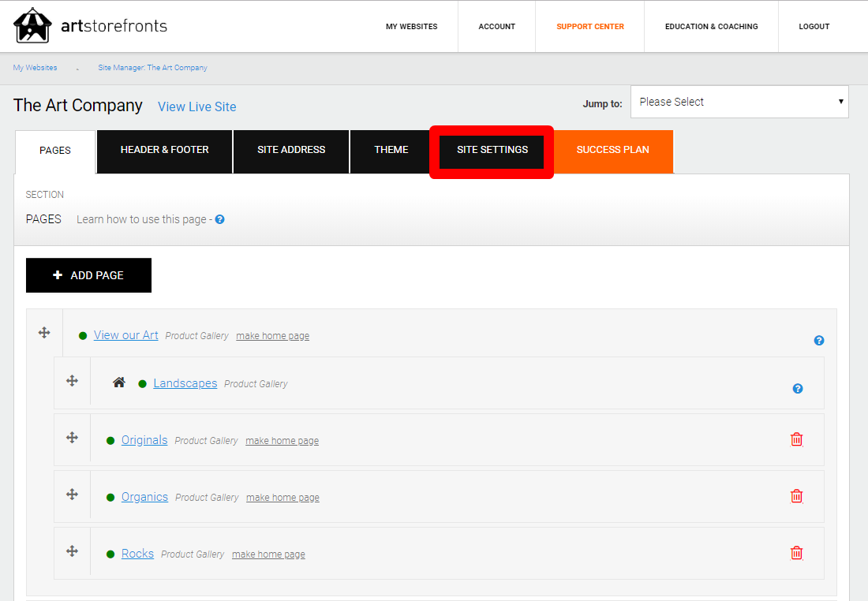Switch to the Theme tab
This screenshot has height=601, width=868.
click(391, 150)
